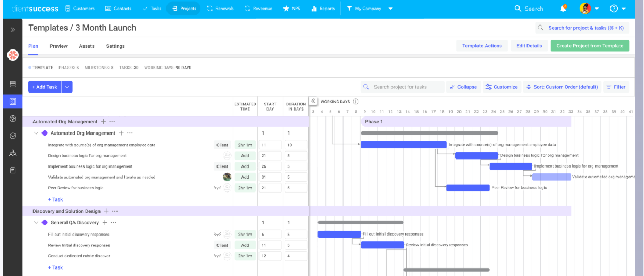Image resolution: width=644 pixels, height=276 pixels.
Task: Click the user avatar on Validate task
Action: pyautogui.click(x=227, y=177)
